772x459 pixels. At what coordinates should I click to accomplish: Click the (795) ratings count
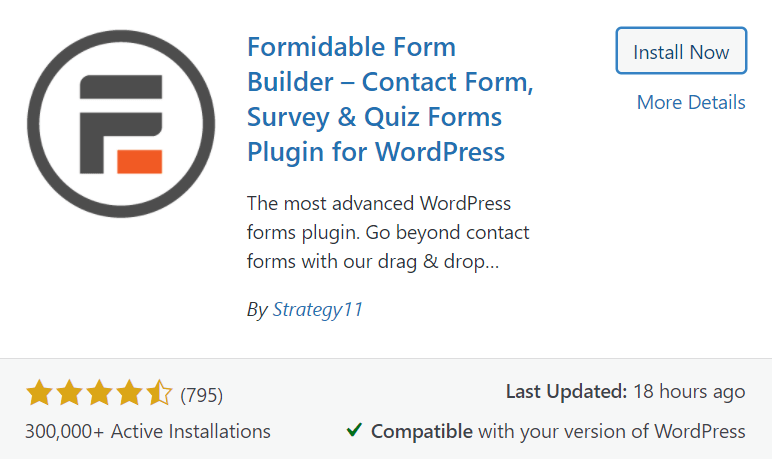(x=201, y=395)
